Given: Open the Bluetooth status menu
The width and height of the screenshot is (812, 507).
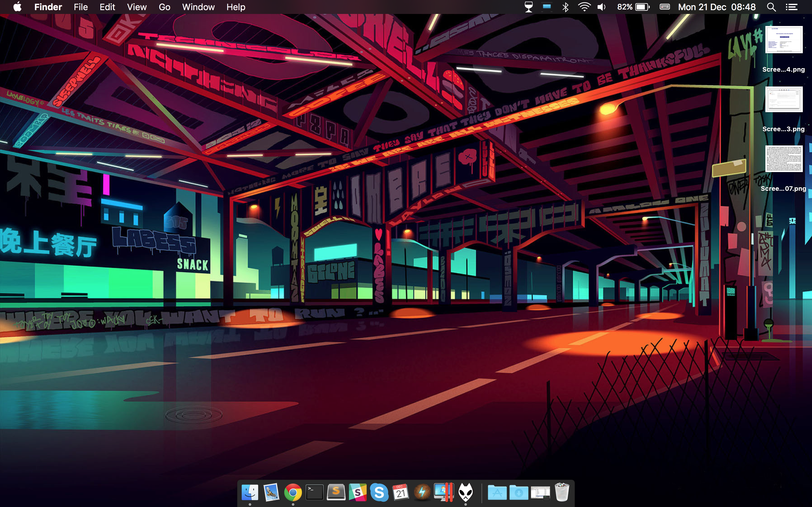Looking at the screenshot, I should [x=565, y=7].
